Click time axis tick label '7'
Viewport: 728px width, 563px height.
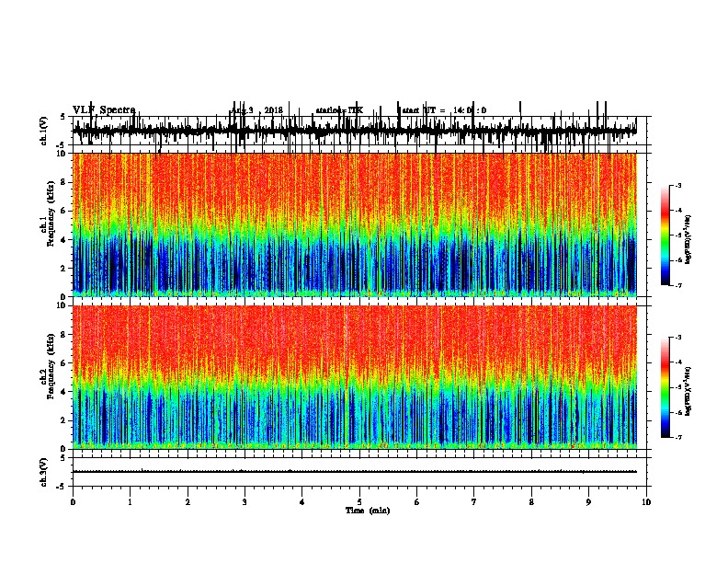pyautogui.click(x=474, y=502)
